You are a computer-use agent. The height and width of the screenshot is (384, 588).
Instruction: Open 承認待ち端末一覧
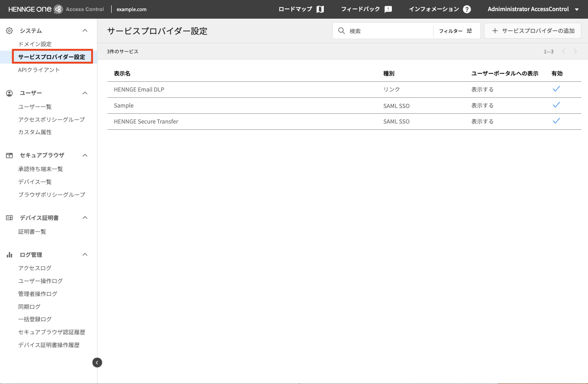point(40,169)
